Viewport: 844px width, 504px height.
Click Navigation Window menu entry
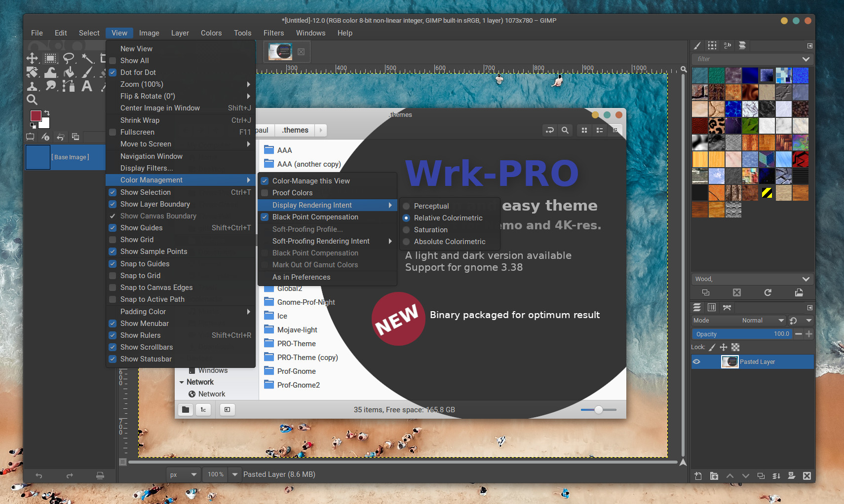[x=180, y=156]
